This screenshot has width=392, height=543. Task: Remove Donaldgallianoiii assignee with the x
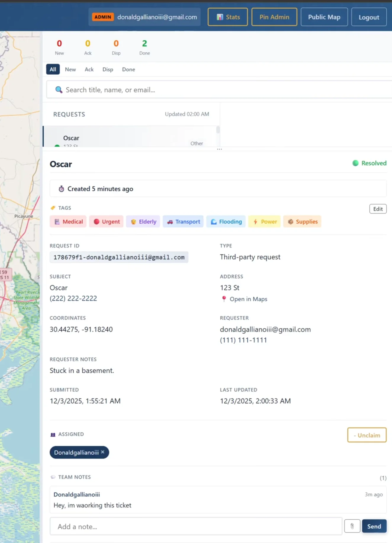coord(103,452)
